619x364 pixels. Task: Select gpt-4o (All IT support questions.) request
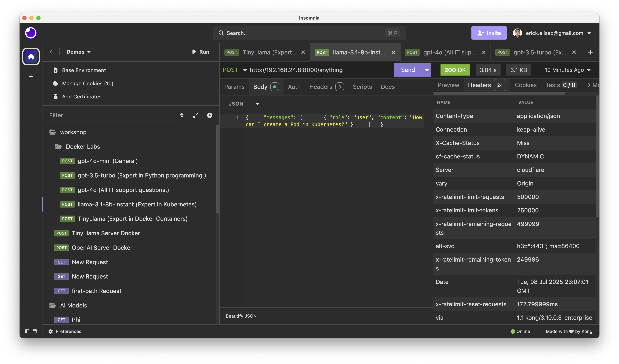tap(114, 190)
